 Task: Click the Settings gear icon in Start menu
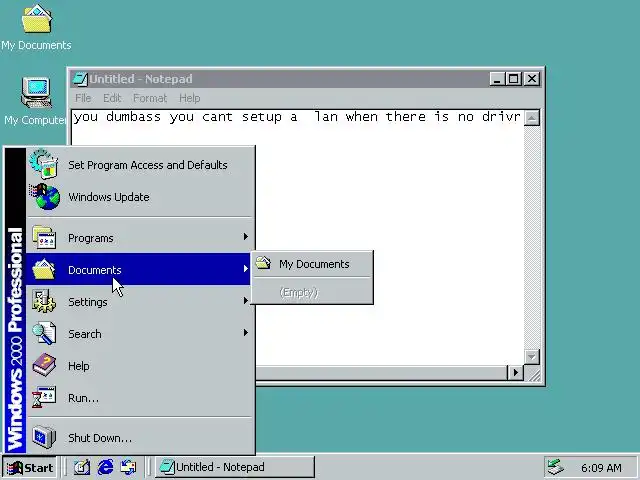point(44,301)
